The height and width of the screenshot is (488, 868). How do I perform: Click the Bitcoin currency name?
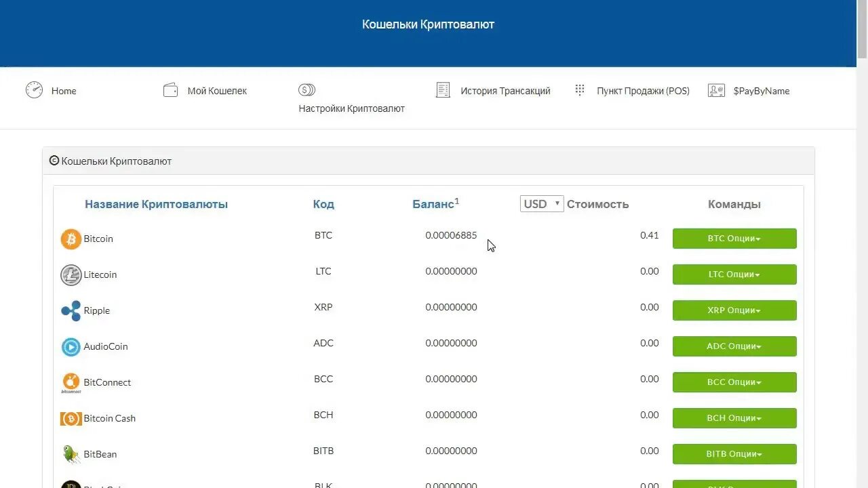click(98, 239)
